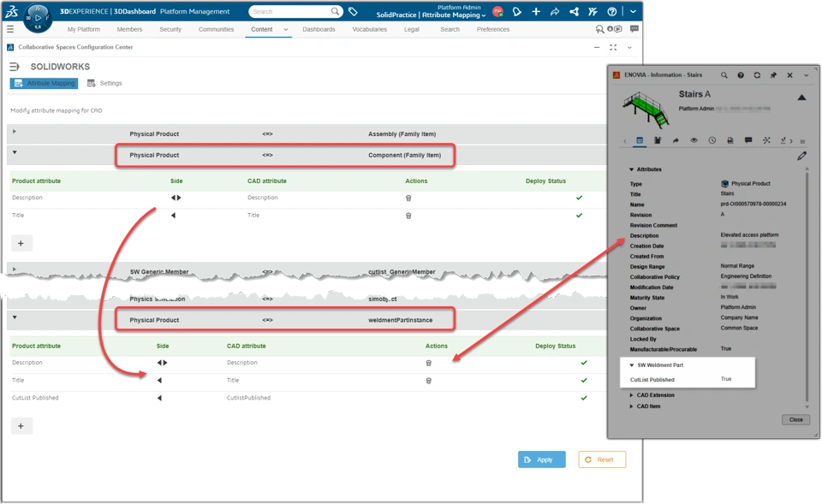Toggle side arrow for Component Title

173,216
